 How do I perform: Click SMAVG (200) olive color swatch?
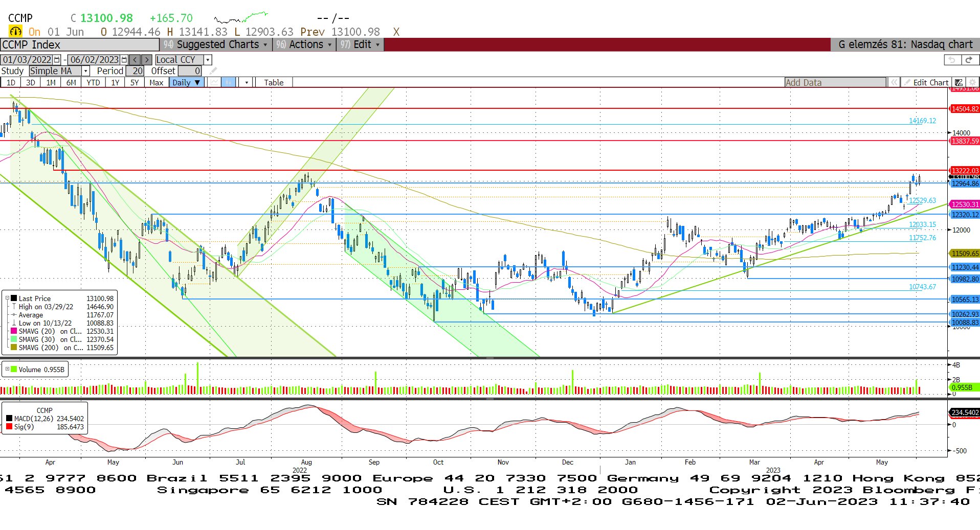tap(14, 348)
